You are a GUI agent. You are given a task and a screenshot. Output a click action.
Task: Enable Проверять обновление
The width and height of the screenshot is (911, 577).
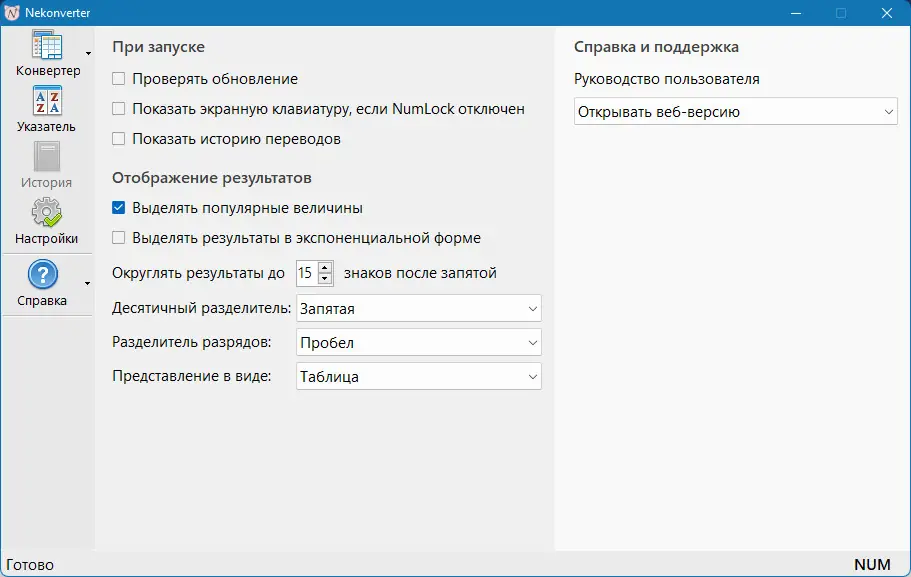[x=118, y=78]
